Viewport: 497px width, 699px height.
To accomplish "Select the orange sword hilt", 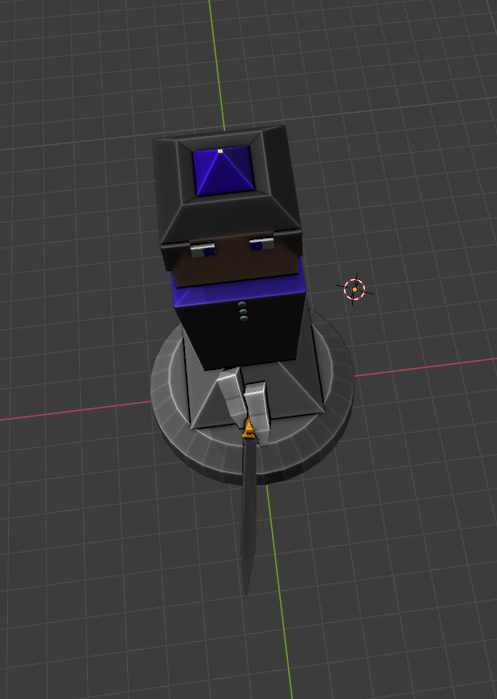I will (248, 429).
